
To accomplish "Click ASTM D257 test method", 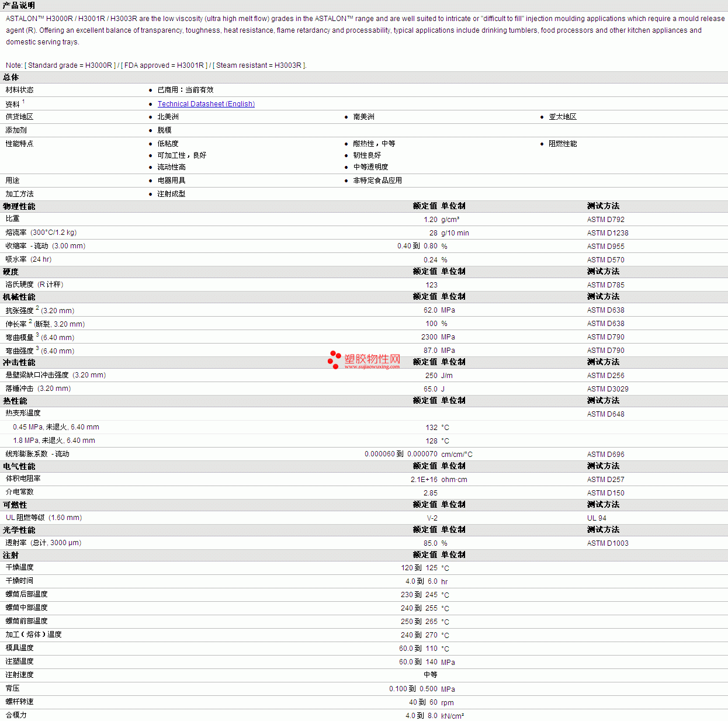I will pyautogui.click(x=606, y=480).
